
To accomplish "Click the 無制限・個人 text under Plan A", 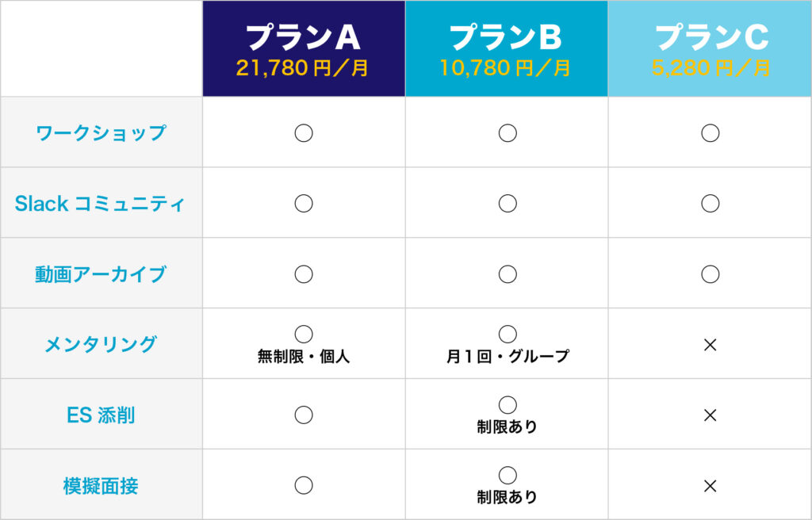I will 304,357.
